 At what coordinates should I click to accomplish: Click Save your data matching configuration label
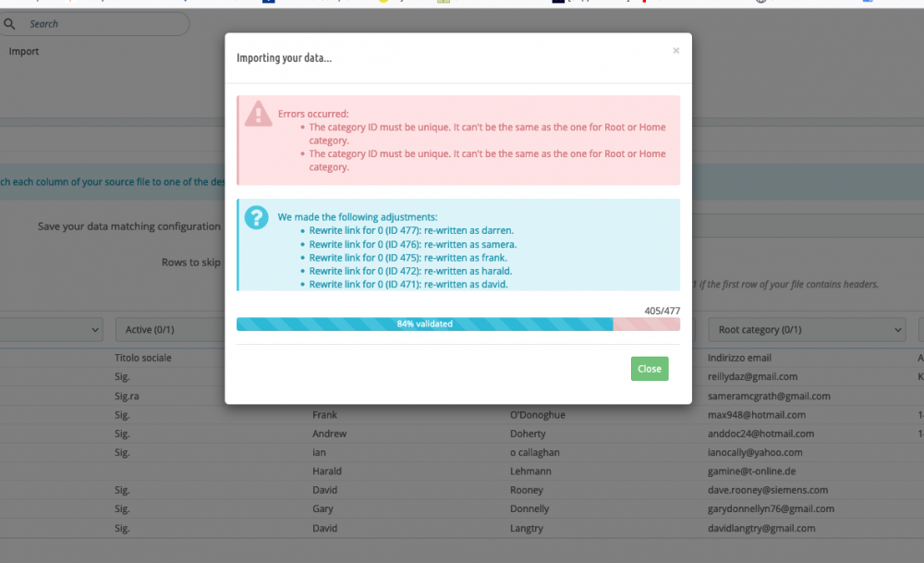pos(129,226)
